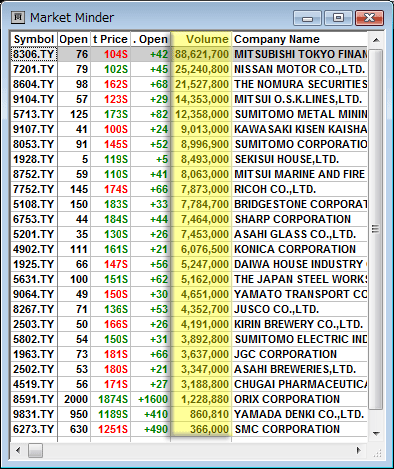Click the horizontal scrollbar thumb

click(x=35, y=451)
